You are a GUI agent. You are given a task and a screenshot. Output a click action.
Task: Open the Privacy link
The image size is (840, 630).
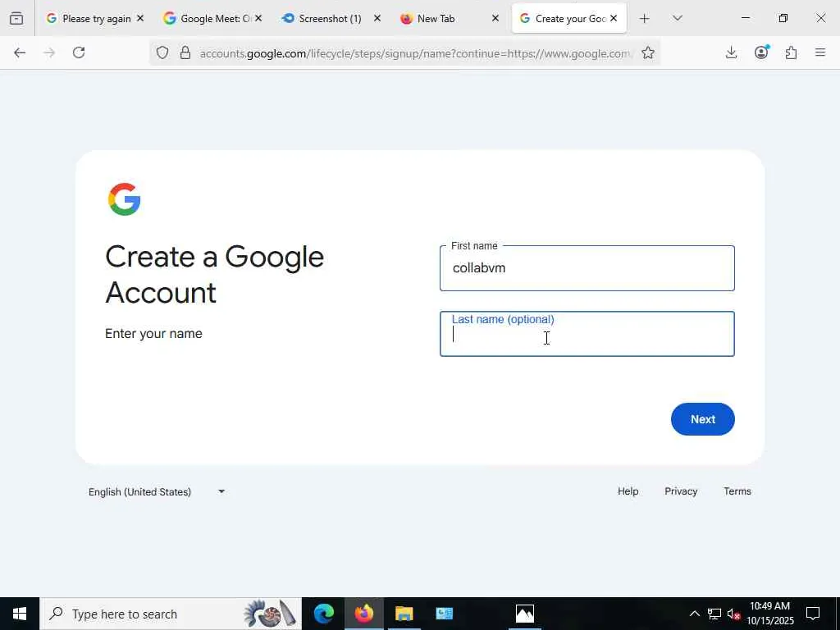point(681,491)
